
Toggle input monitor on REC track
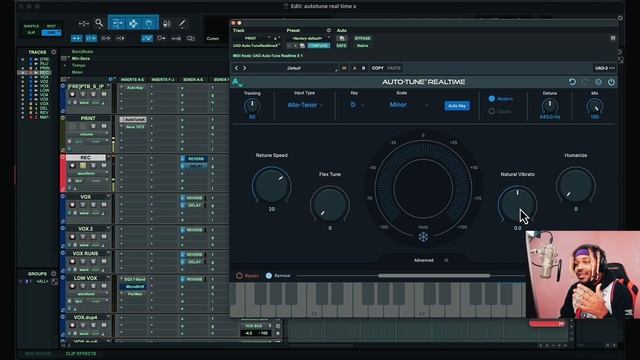[83, 165]
